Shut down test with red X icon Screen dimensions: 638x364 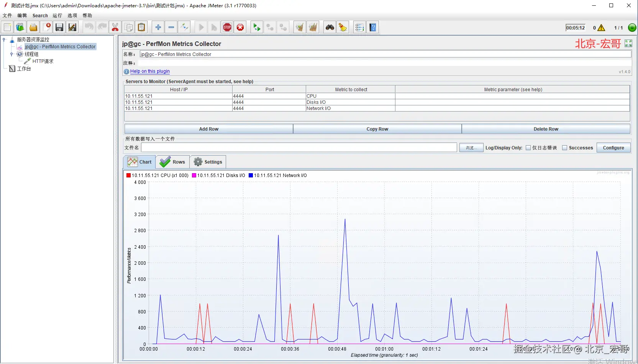click(x=240, y=27)
